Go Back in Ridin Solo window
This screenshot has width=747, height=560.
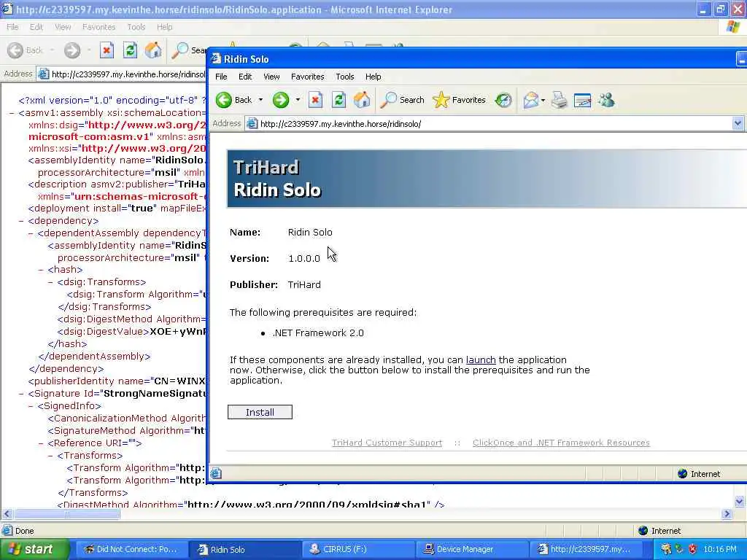click(234, 100)
